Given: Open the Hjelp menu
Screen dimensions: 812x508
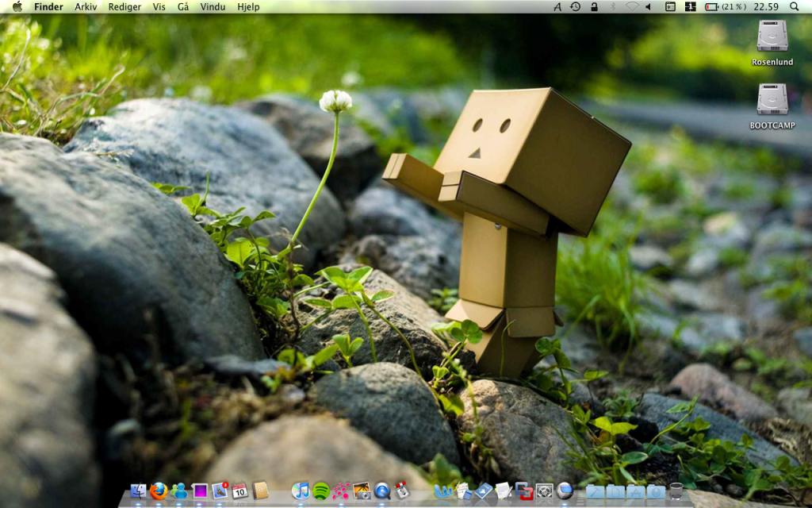Looking at the screenshot, I should pyautogui.click(x=248, y=6).
